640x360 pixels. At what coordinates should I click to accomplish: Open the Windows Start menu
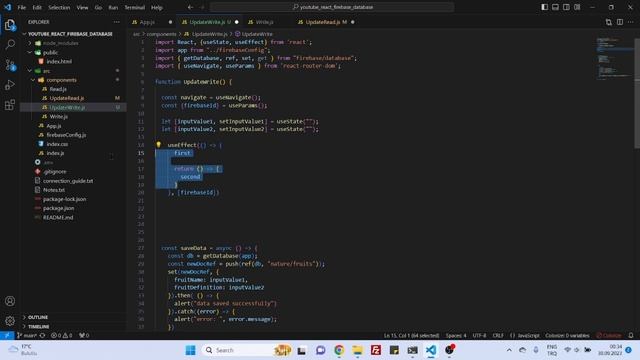pyautogui.click(x=190, y=350)
